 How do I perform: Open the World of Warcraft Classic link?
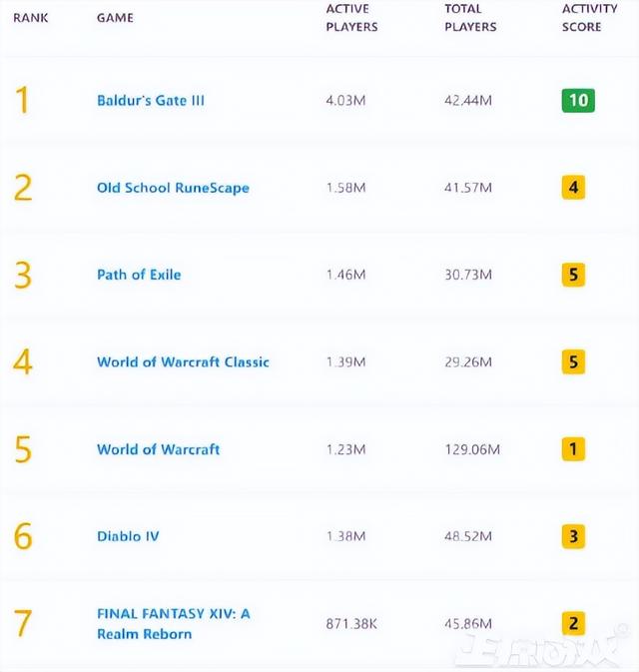(x=183, y=362)
